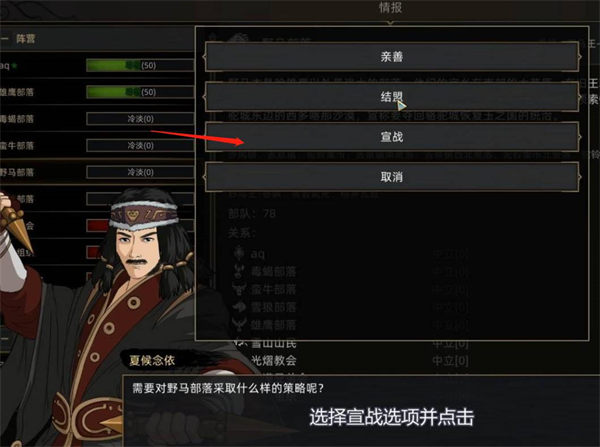The width and height of the screenshot is (600, 447).
Task: Click the 雄鹰部落 green relation bar (50)
Action: [x=140, y=92]
